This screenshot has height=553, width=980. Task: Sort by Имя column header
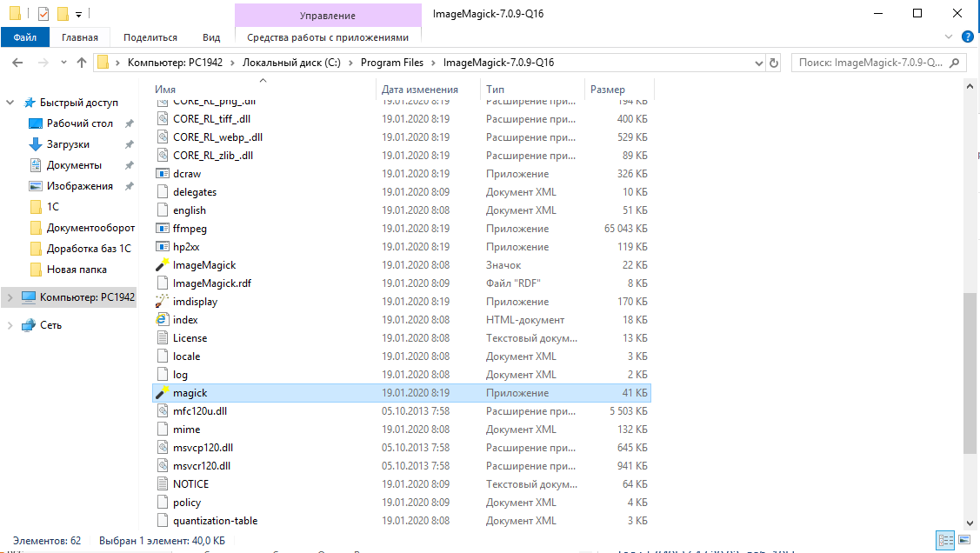coord(165,90)
